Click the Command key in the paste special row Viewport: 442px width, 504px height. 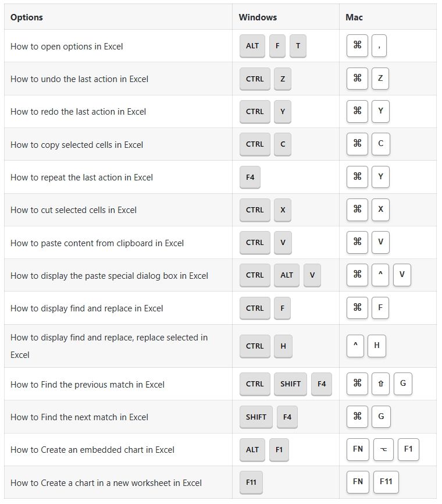click(x=357, y=275)
